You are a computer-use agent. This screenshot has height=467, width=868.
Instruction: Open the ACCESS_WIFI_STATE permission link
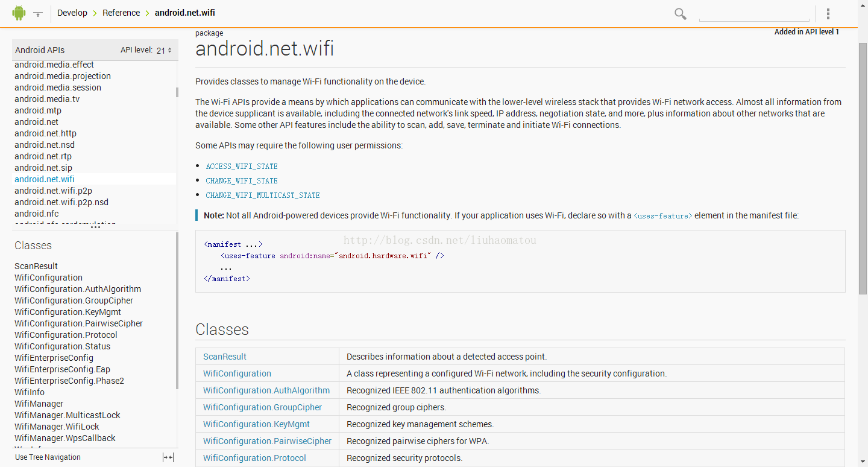point(242,167)
